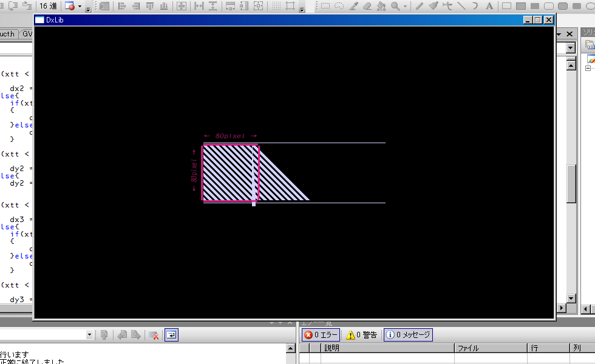
Task: Toggle the grid display icon
Action: [276, 6]
